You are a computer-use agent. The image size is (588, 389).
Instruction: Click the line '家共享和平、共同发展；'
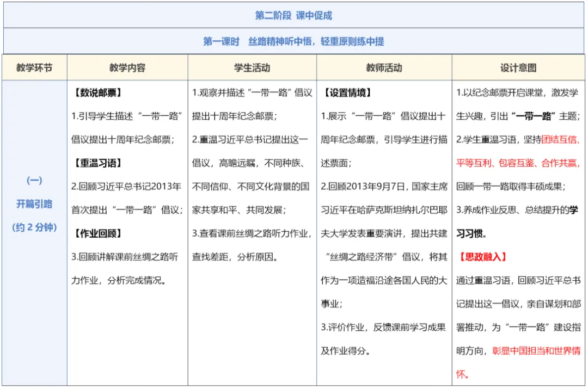tap(239, 210)
